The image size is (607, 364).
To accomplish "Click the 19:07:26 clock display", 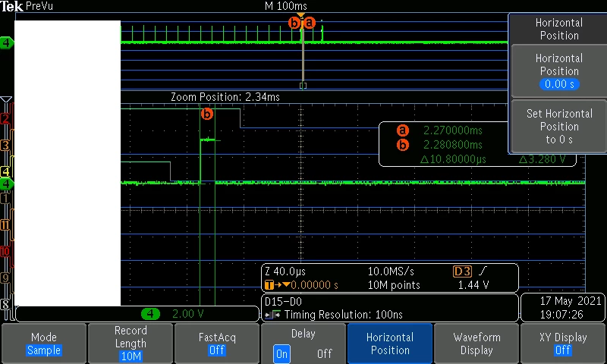I will click(x=561, y=315).
